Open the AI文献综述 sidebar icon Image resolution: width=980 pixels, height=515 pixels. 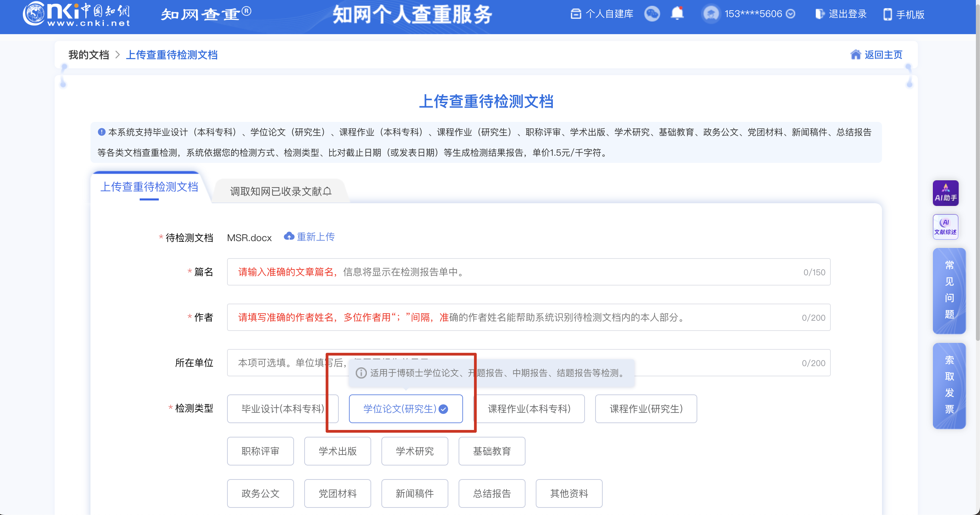946,227
